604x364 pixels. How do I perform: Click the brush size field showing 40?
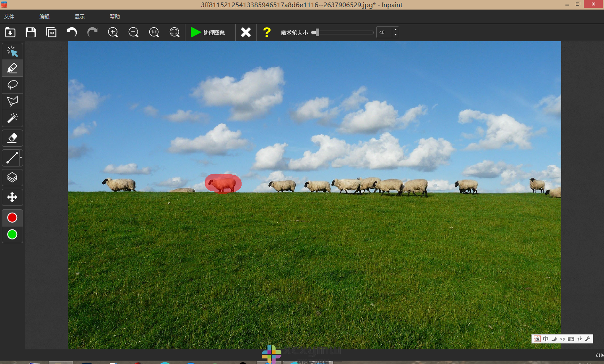(384, 32)
